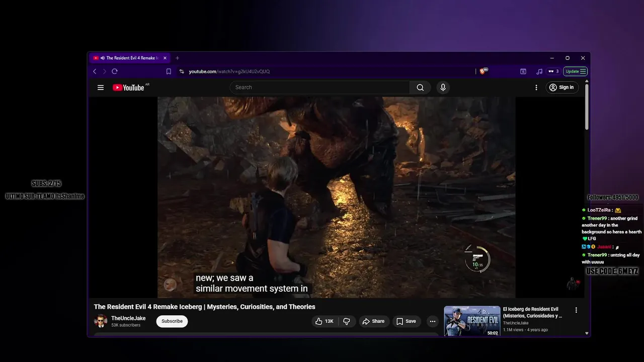The height and width of the screenshot is (362, 644).
Task: Open the Brave Shields lion icon
Action: pyautogui.click(x=483, y=71)
